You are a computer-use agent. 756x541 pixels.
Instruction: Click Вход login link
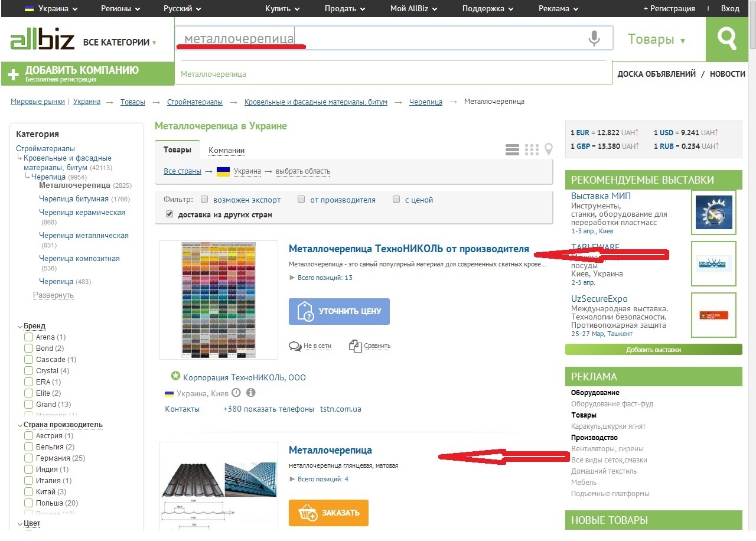(730, 8)
